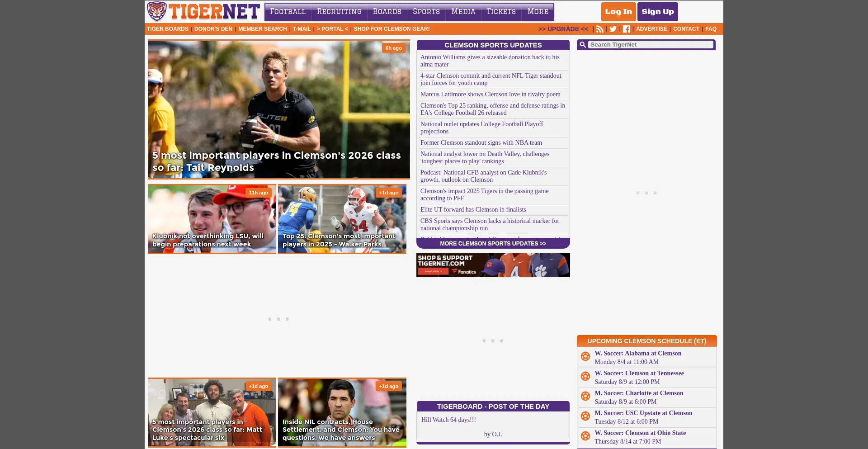Open O.J. author profile link

[x=497, y=434]
